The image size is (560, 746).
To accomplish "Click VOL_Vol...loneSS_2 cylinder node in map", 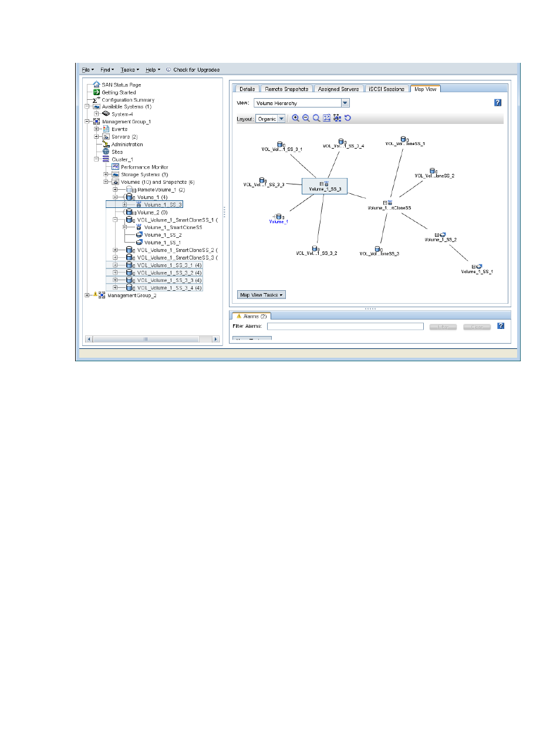I will tap(434, 173).
